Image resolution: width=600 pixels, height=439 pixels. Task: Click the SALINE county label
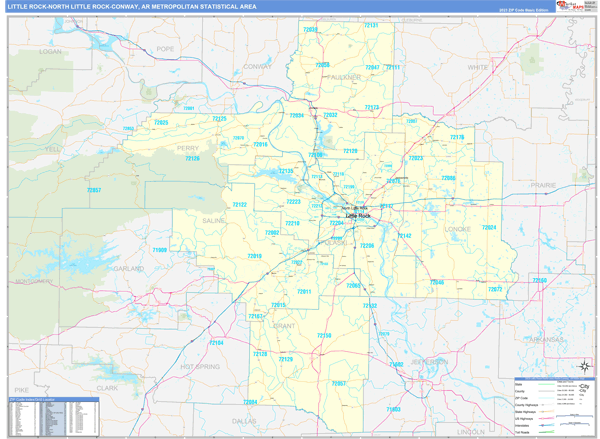pyautogui.click(x=214, y=220)
